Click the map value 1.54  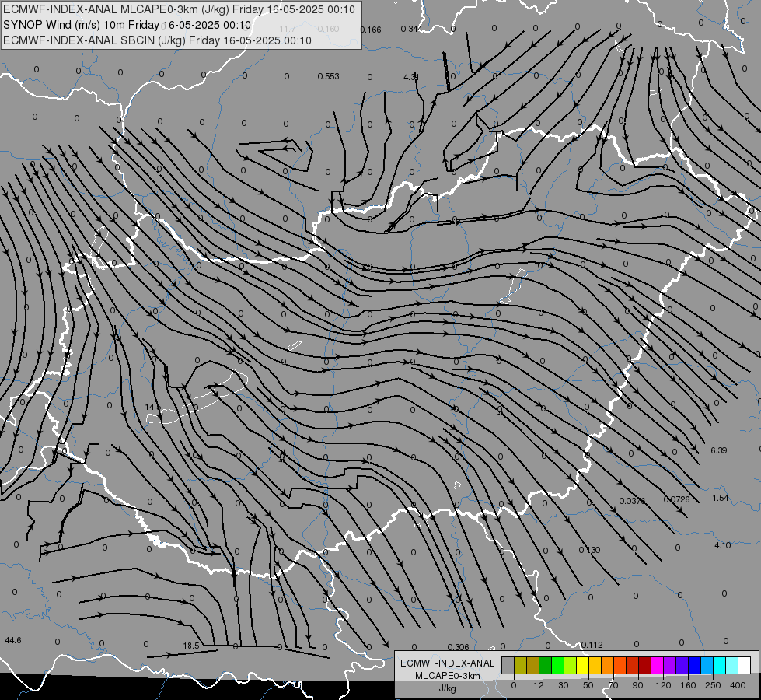[x=721, y=498]
